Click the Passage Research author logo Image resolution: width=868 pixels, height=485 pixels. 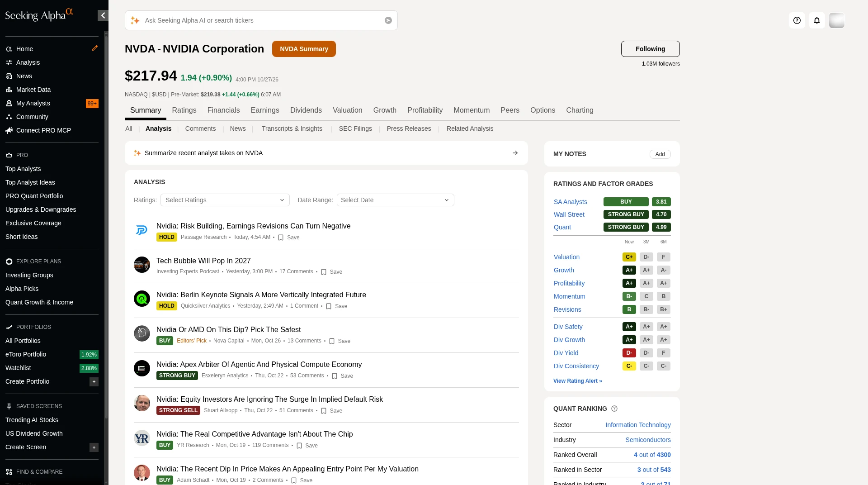click(x=142, y=230)
